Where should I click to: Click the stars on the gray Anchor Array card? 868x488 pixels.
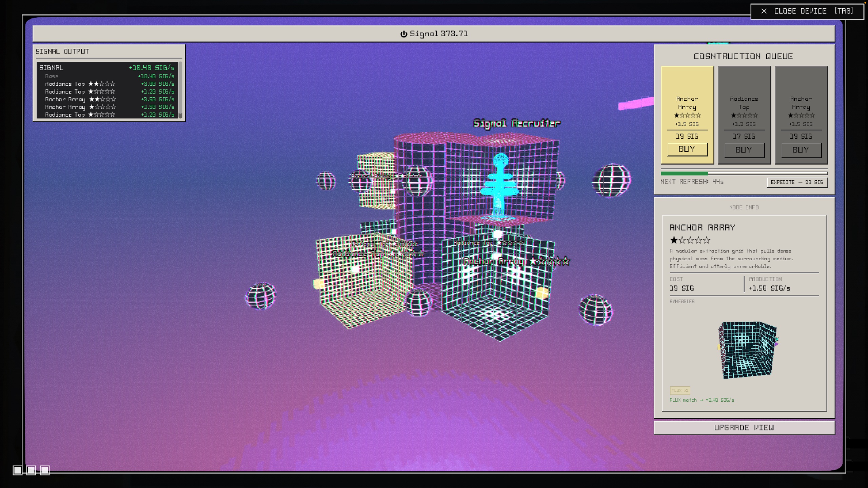[801, 116]
